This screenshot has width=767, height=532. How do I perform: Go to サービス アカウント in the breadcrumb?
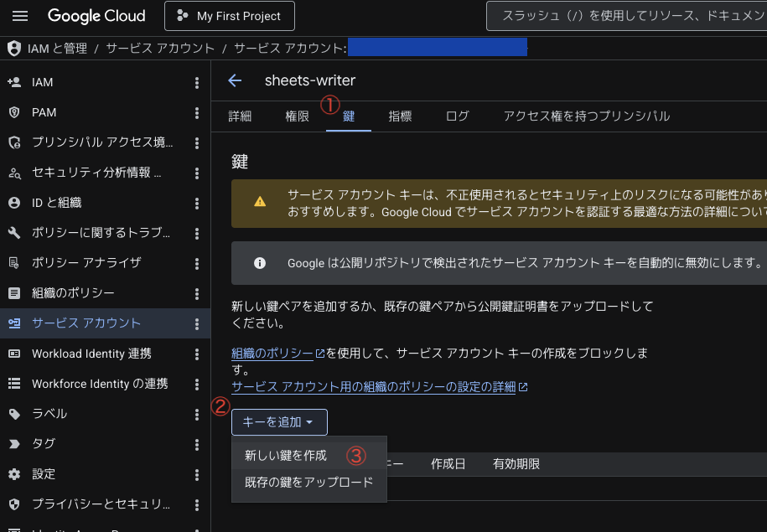160,49
